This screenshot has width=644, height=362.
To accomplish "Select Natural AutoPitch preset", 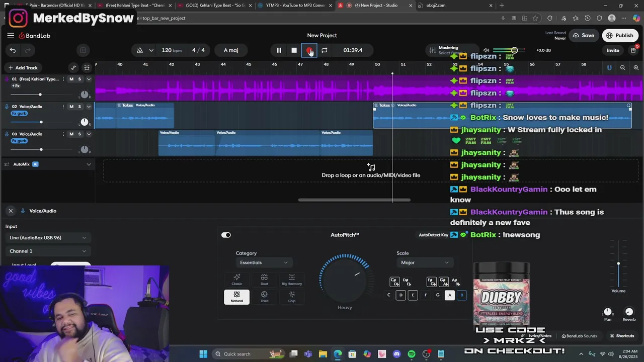I will click(237, 297).
